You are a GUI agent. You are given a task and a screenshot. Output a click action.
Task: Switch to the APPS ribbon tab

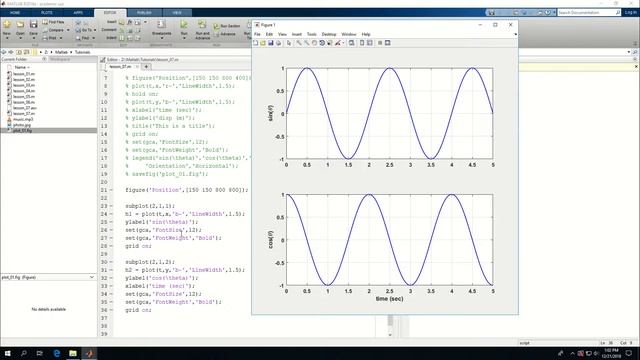(x=78, y=13)
